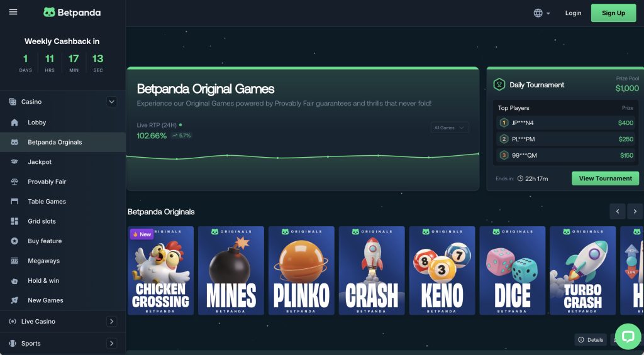The height and width of the screenshot is (355, 644).
Task: Click the Betpanda Originals panda icon
Action: (14, 142)
